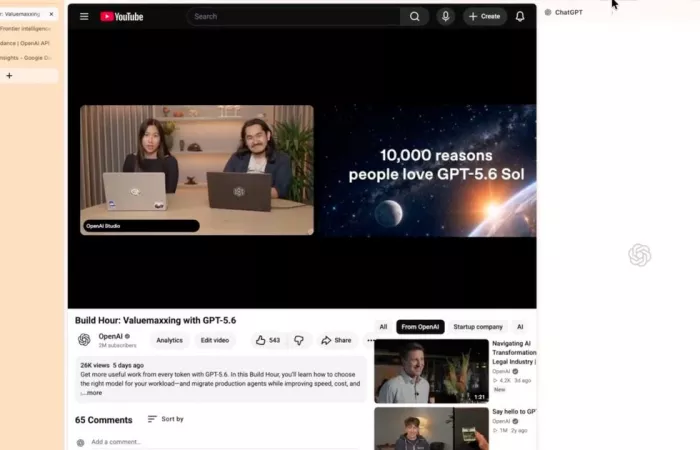Select the AI filter chip
700x450 pixels.
pos(520,327)
